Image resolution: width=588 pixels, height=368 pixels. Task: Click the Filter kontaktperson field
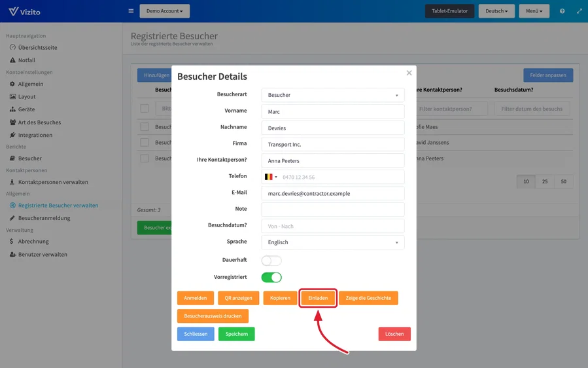[x=451, y=109]
